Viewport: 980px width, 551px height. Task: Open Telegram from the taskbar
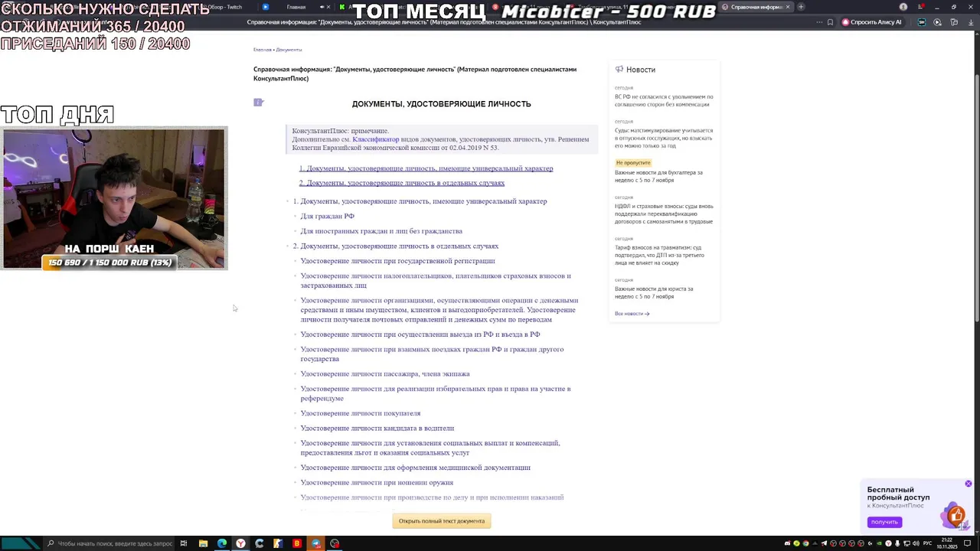point(315,543)
